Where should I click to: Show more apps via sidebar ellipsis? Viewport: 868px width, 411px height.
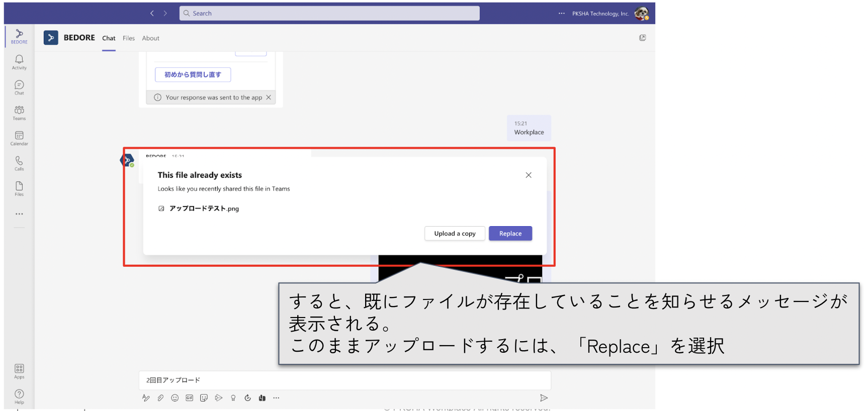pyautogui.click(x=19, y=214)
